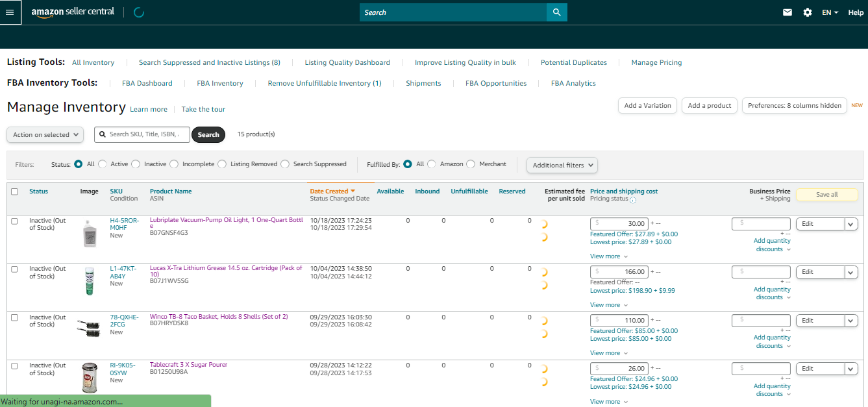Check the row for SKU L1-47KT-AB4Y

(15, 269)
